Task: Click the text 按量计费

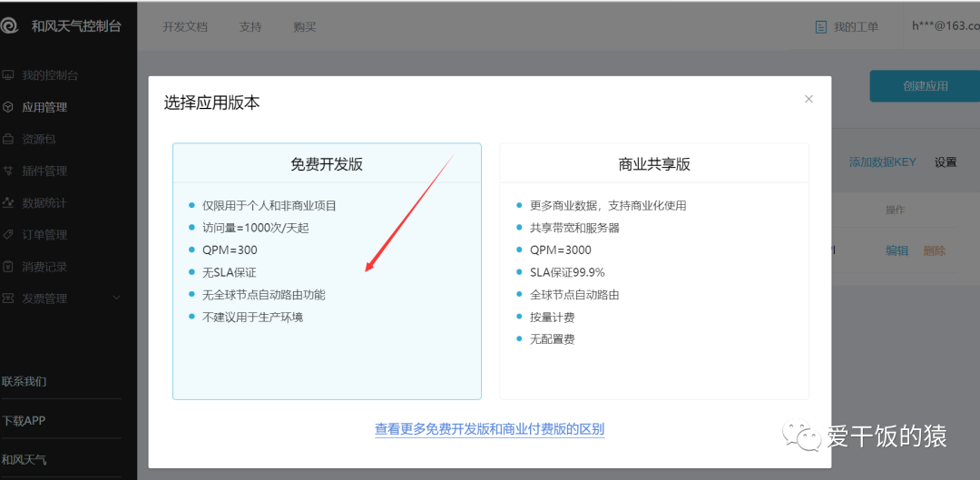Action: (552, 318)
